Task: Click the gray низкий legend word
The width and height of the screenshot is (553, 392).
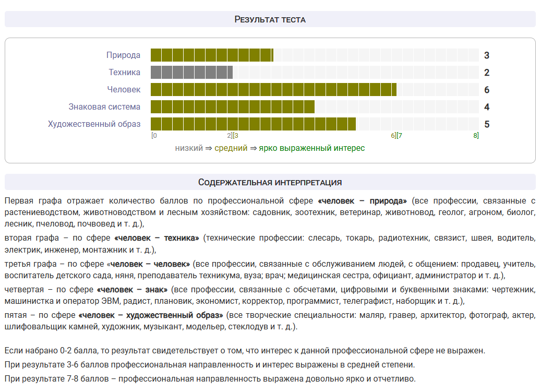Action: coord(189,148)
